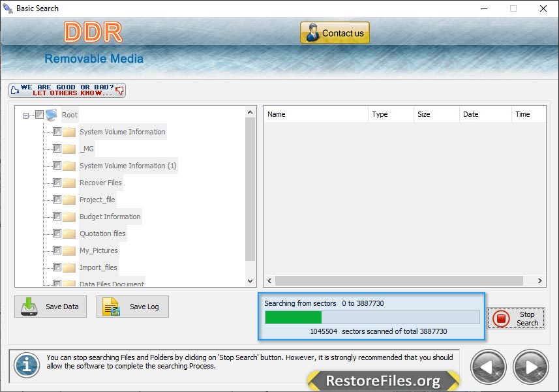Collapse the Root tree node
This screenshot has height=392, width=559.
pyautogui.click(x=25, y=115)
